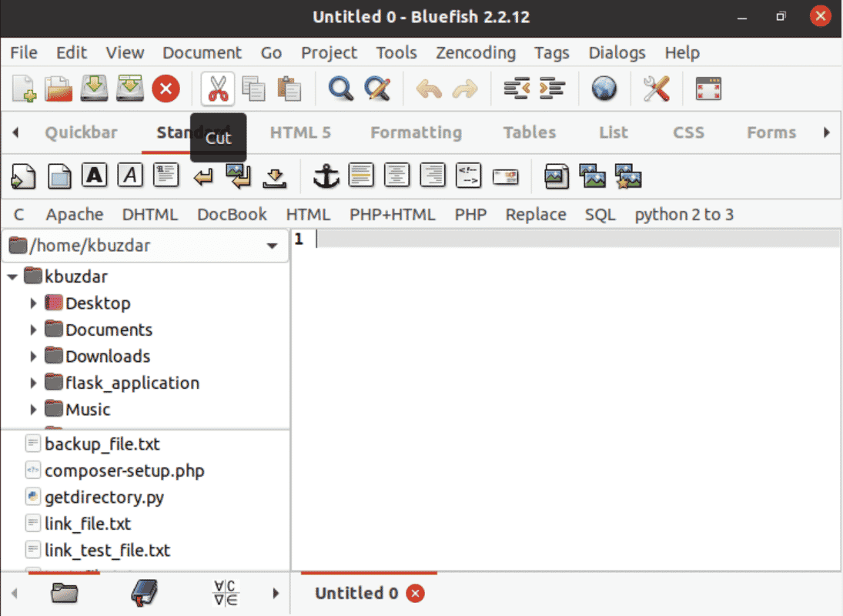Viewport: 843px width, 616px height.
Task: Insert an HTML comment with the comment icon
Action: [x=468, y=176]
